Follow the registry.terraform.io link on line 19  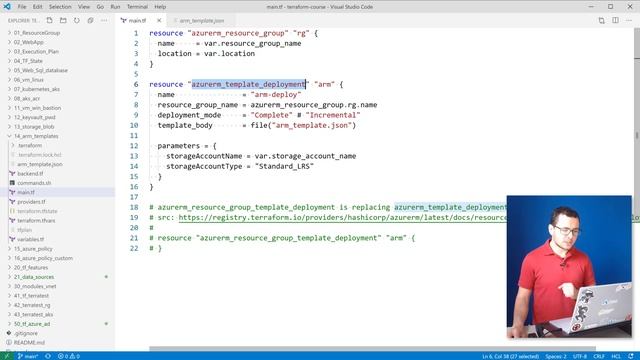click(342, 218)
